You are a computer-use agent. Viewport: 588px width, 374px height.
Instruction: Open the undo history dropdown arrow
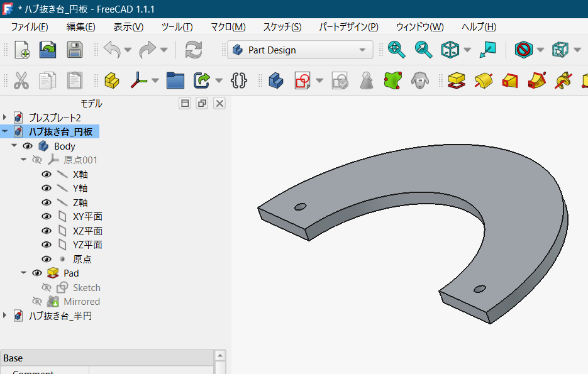(x=128, y=50)
